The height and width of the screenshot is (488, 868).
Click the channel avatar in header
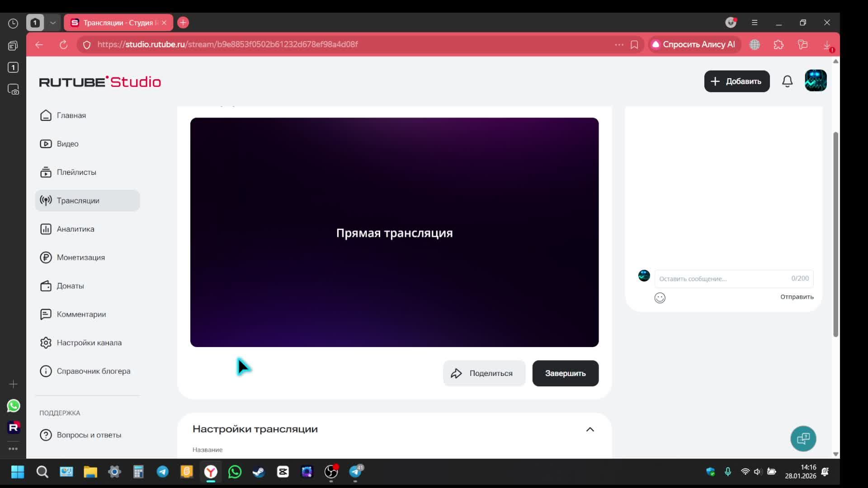(x=816, y=81)
